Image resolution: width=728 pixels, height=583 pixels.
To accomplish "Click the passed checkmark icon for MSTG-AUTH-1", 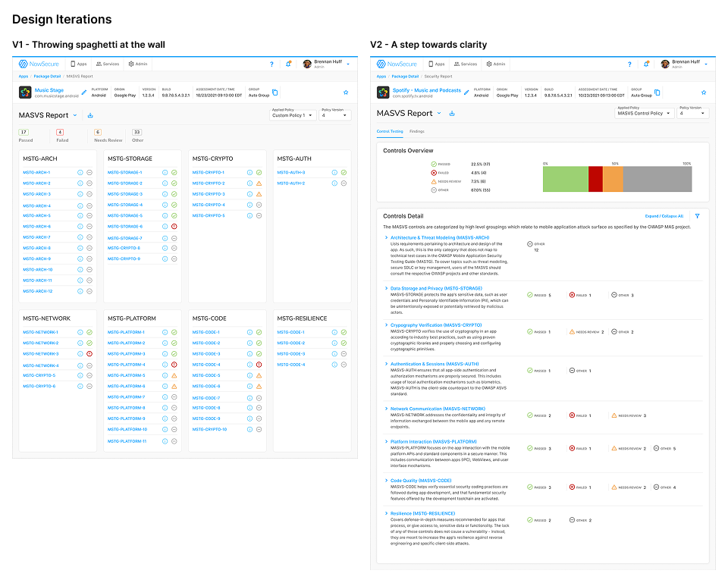I will tap(344, 173).
